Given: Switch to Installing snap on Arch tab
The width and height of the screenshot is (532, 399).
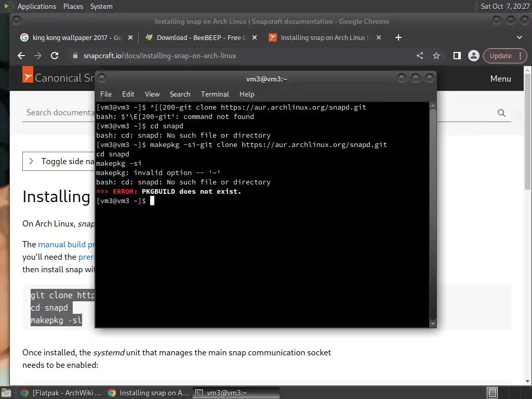Looking at the screenshot, I should (322, 37).
